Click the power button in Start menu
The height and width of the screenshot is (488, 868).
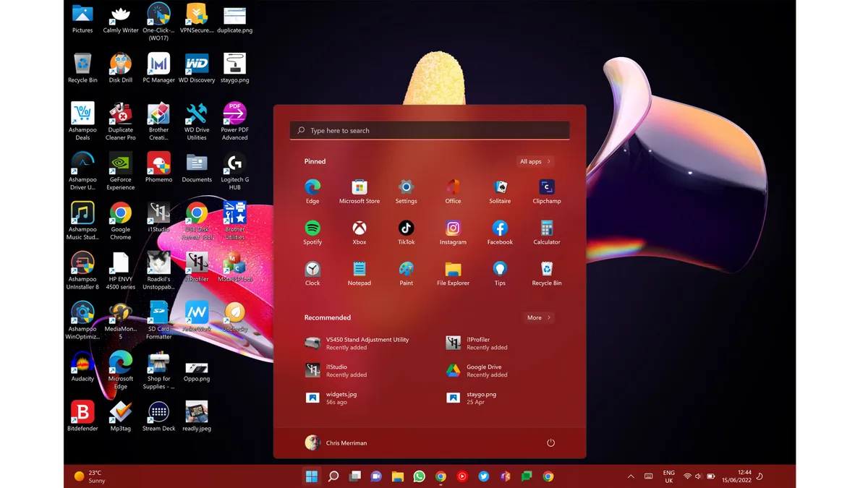(550, 442)
